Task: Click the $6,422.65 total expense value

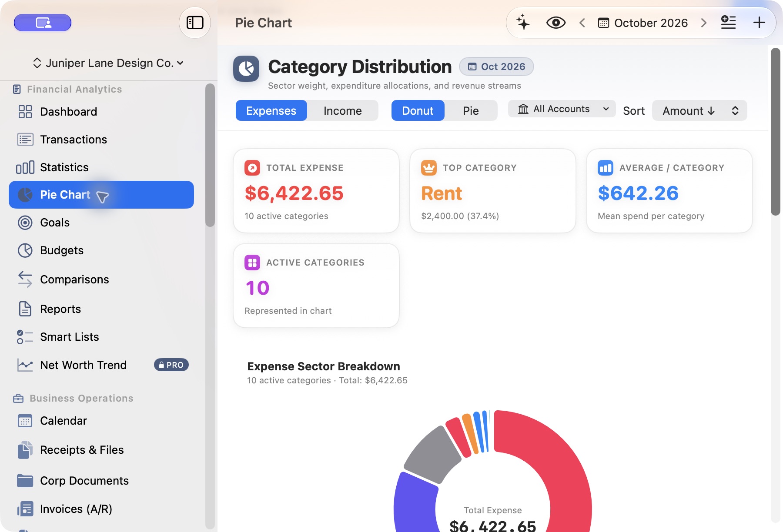Action: pyautogui.click(x=294, y=193)
